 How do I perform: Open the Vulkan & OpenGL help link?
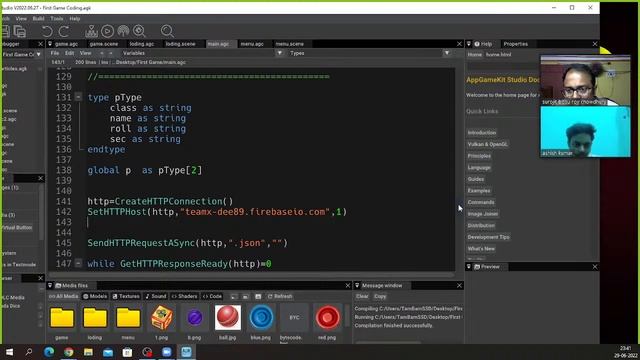click(x=487, y=144)
